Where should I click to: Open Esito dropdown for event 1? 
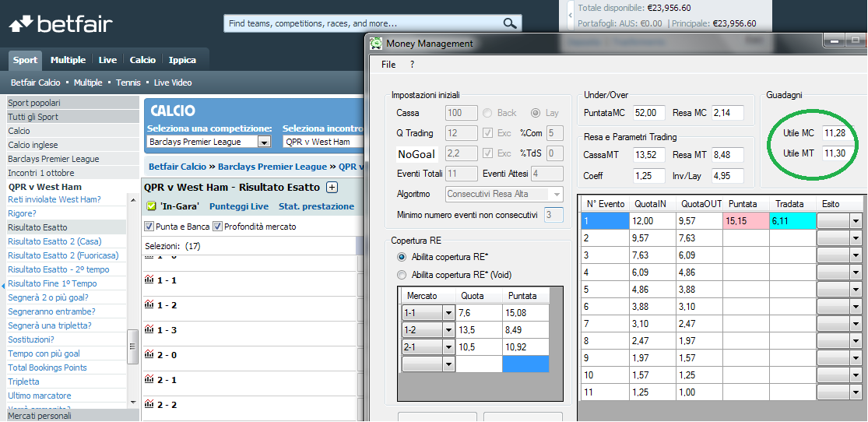tap(856, 221)
